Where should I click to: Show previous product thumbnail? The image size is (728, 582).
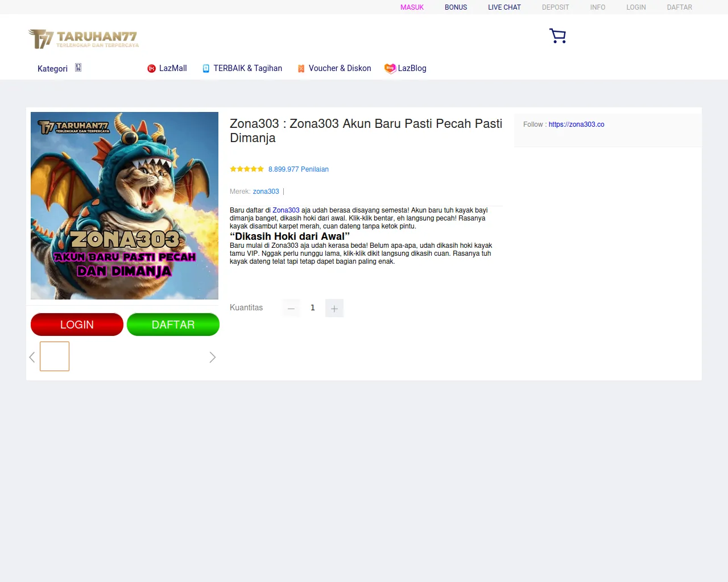32,357
